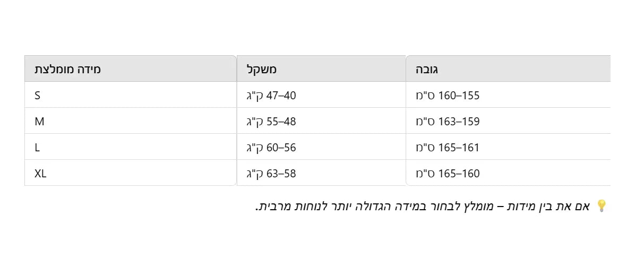Image resolution: width=644 pixels, height=266 pixels.
Task: Click the 161–165 ס"מ height cell
Action: 448,148
